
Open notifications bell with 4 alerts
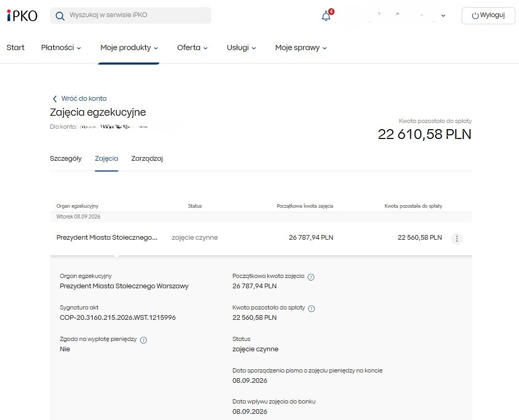pyautogui.click(x=326, y=15)
